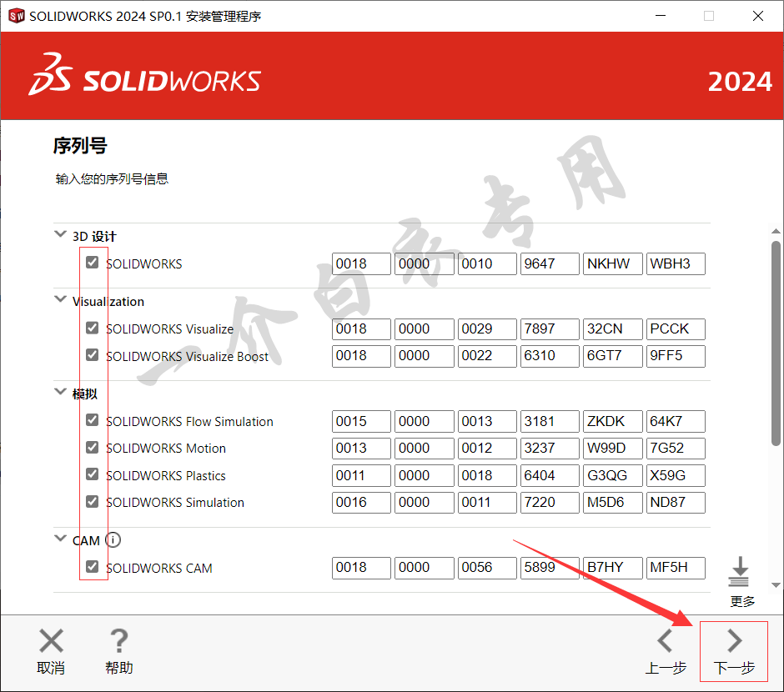
Task: Toggle the SOLIDWORKS Flow Simulation checkbox
Action: (93, 420)
